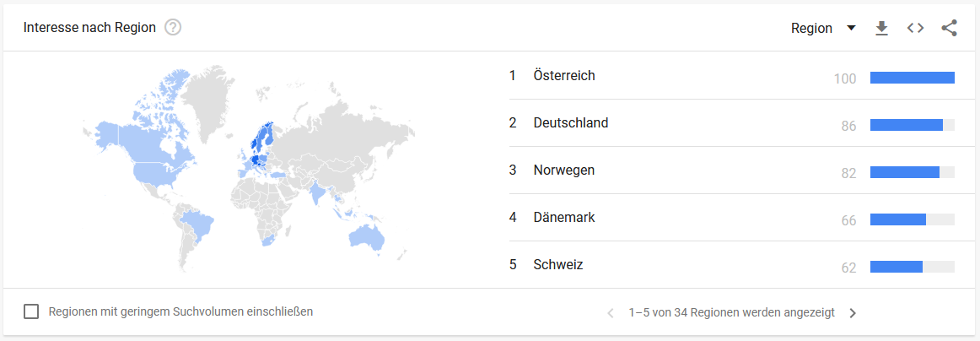Download the region data as CSV
The image size is (980, 341).
coord(881,28)
